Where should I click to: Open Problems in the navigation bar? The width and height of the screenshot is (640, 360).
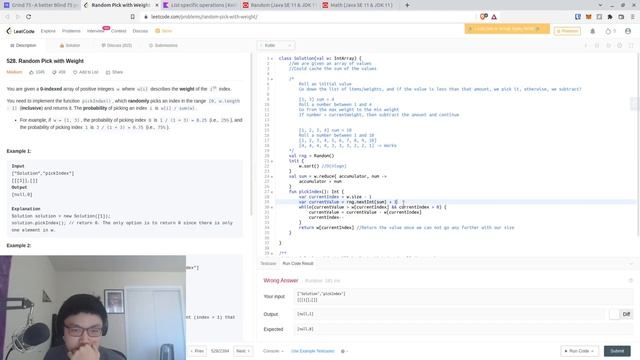[71, 31]
